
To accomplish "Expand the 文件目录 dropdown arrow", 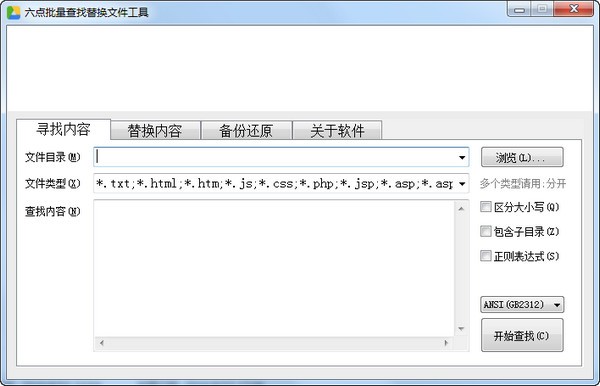I will 462,157.
